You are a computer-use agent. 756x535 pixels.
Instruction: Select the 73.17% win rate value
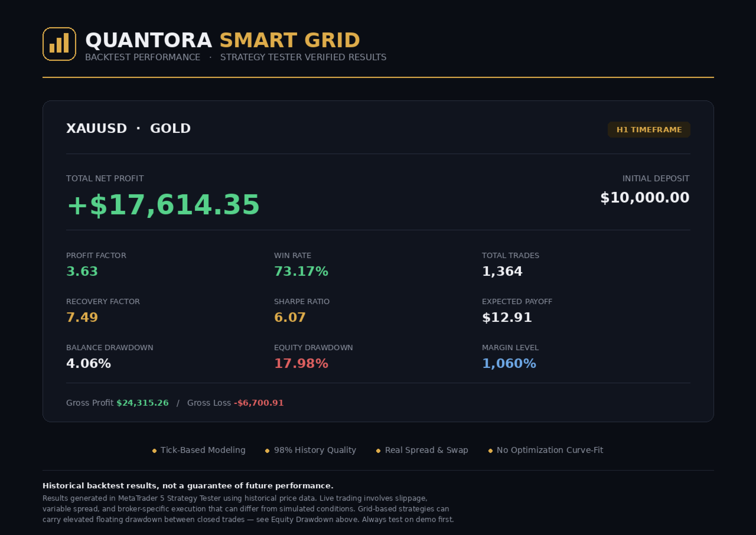301,272
